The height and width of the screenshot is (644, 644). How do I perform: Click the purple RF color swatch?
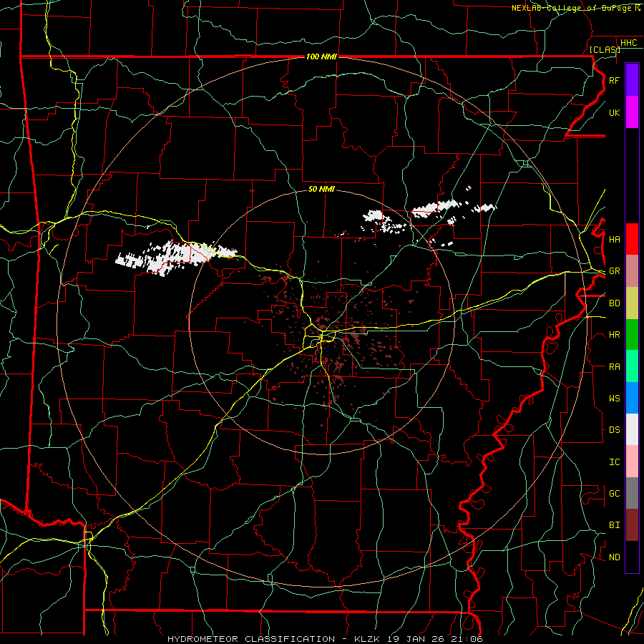[632, 80]
